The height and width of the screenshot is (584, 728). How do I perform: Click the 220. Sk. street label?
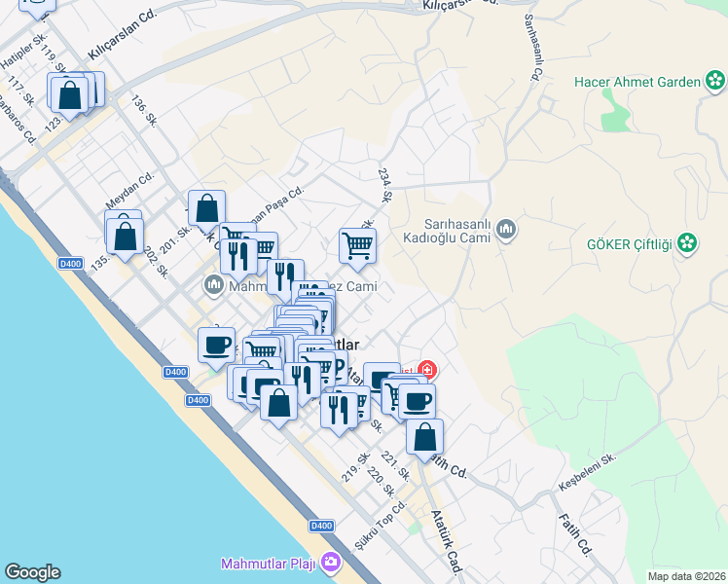point(381,483)
